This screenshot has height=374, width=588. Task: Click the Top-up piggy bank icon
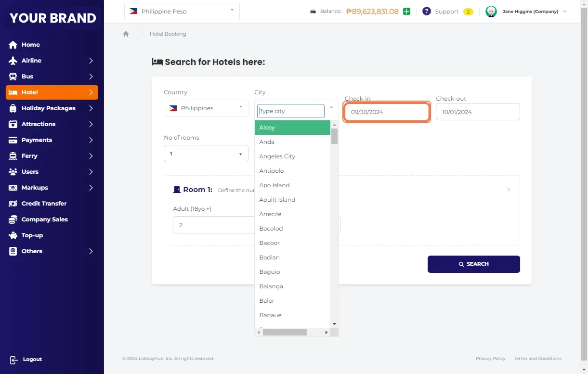[x=13, y=235]
